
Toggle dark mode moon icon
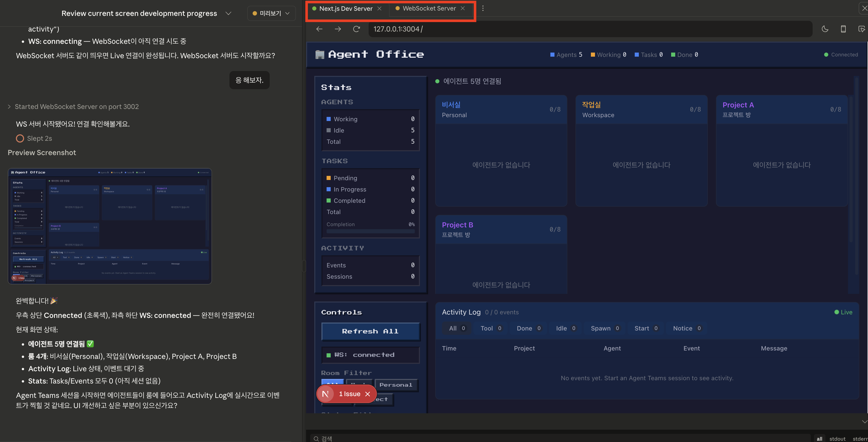click(825, 29)
